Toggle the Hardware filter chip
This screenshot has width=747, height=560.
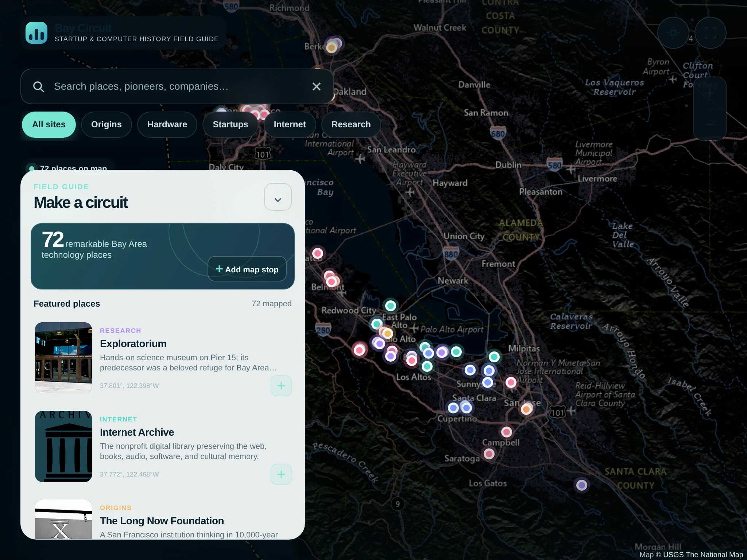pos(167,125)
